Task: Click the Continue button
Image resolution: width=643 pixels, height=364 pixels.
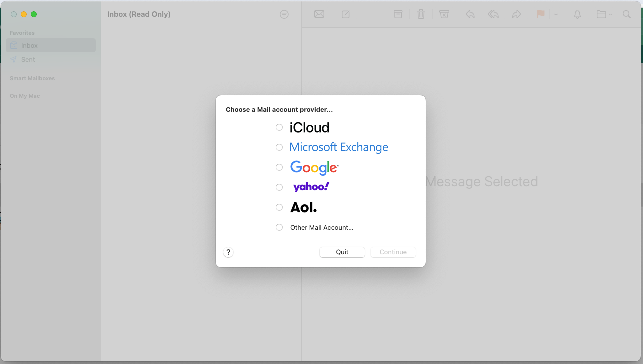Action: 393,252
